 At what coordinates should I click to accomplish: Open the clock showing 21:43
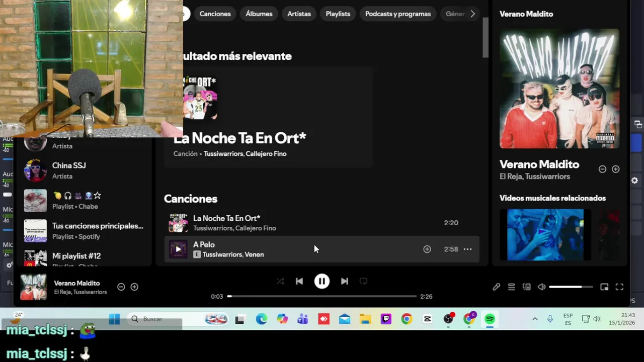621,319
